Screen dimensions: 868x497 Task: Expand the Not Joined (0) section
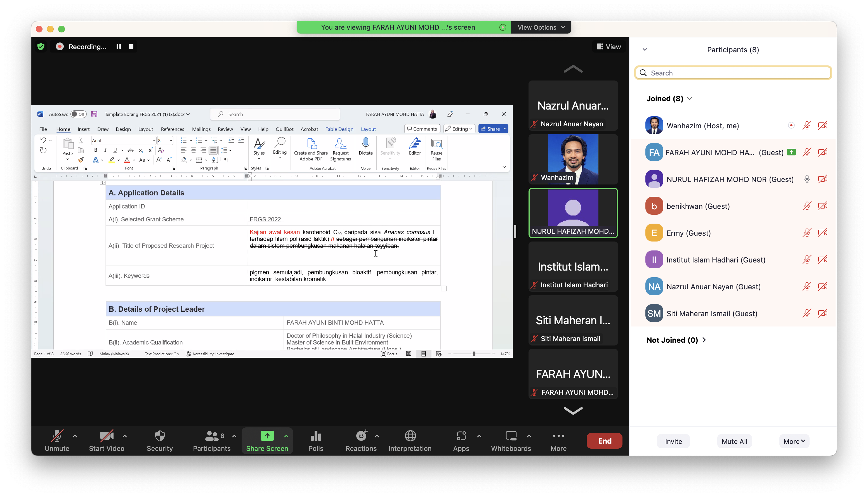click(x=704, y=340)
